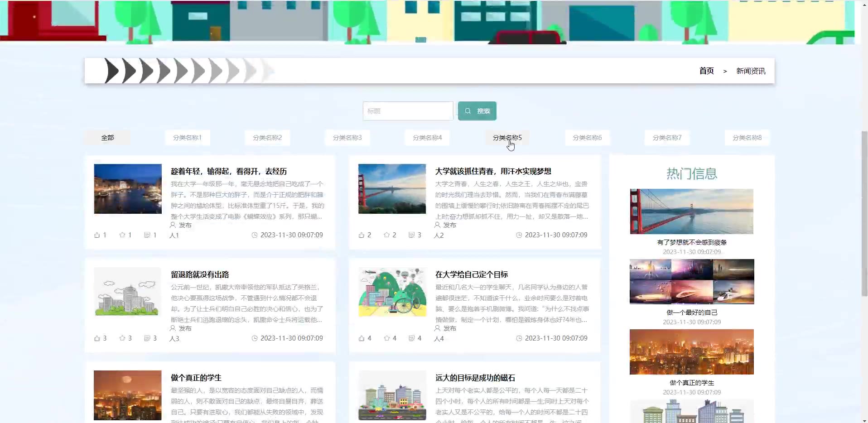Image resolution: width=868 pixels, height=423 pixels.
Task: Click clock icon on 在大学给自己定个目标 article
Action: coord(519,338)
